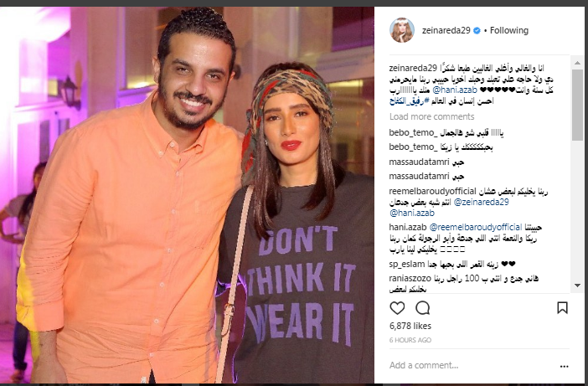
Task: Open zeinareda29 profile avatar picture
Action: pos(402,30)
